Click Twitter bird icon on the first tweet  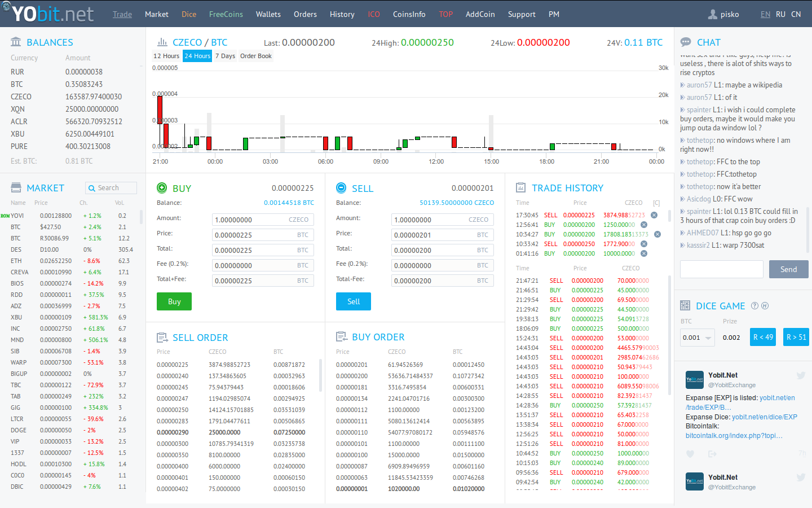[x=801, y=375]
